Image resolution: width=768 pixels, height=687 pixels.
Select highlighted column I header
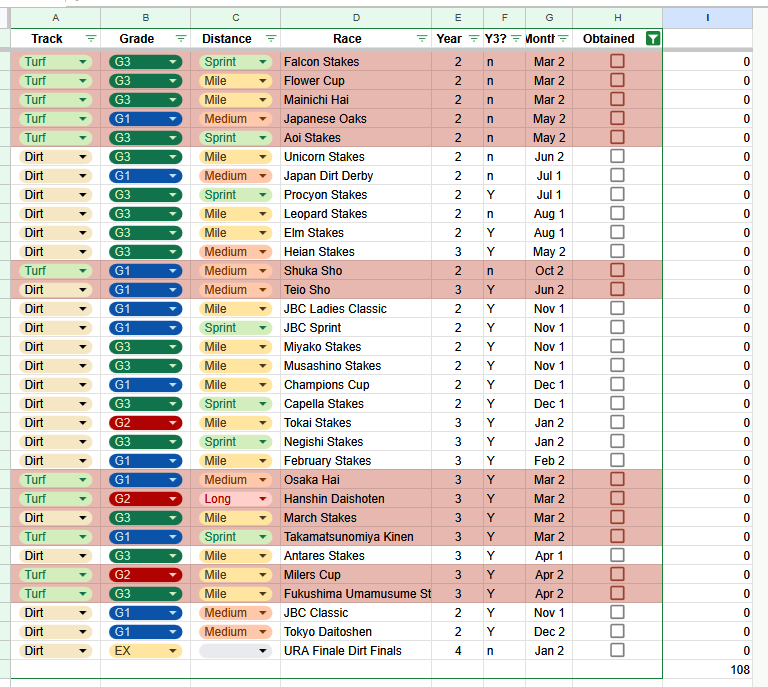coord(708,18)
